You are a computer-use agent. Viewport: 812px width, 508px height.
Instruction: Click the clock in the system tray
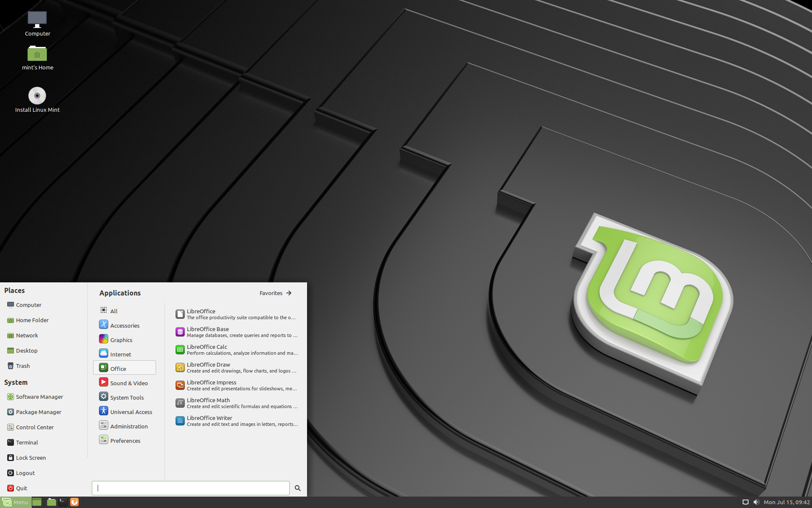pos(787,502)
